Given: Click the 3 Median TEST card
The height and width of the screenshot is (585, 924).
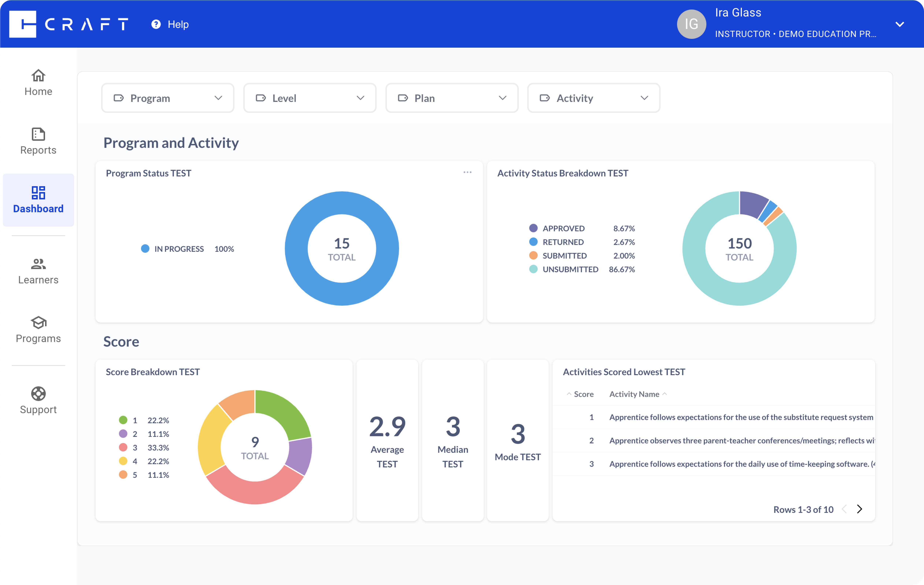Looking at the screenshot, I should click(453, 441).
